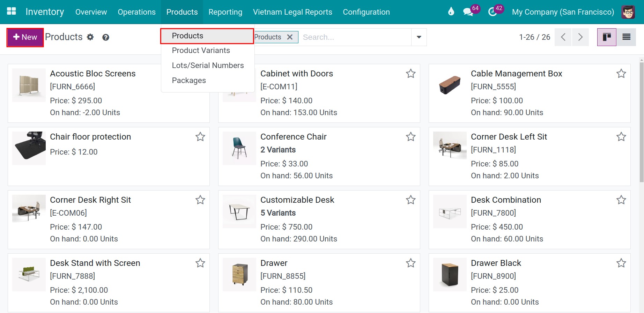Open the Drawer product image
Image resolution: width=644 pixels, height=313 pixels.
pyautogui.click(x=239, y=275)
